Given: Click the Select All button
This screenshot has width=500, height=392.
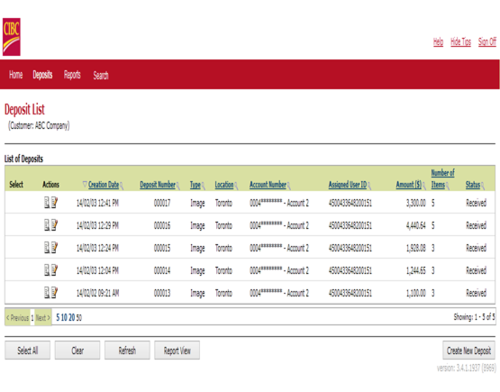Looking at the screenshot, I should [27, 350].
